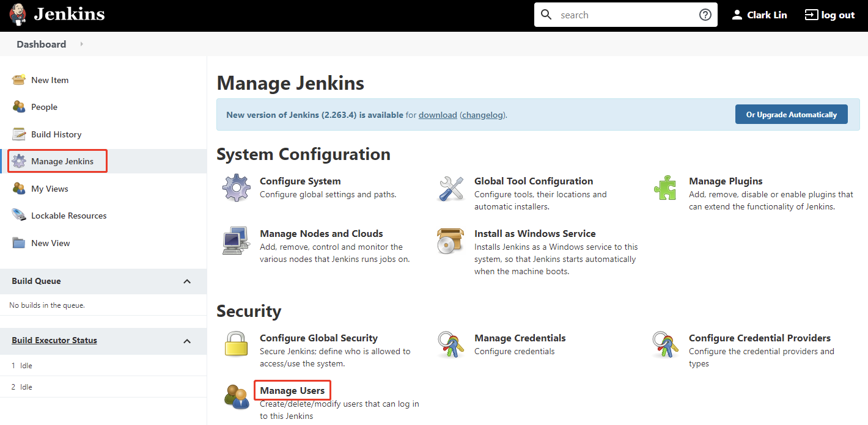Click the search help question mark icon
This screenshot has width=868, height=425.
tap(705, 15)
